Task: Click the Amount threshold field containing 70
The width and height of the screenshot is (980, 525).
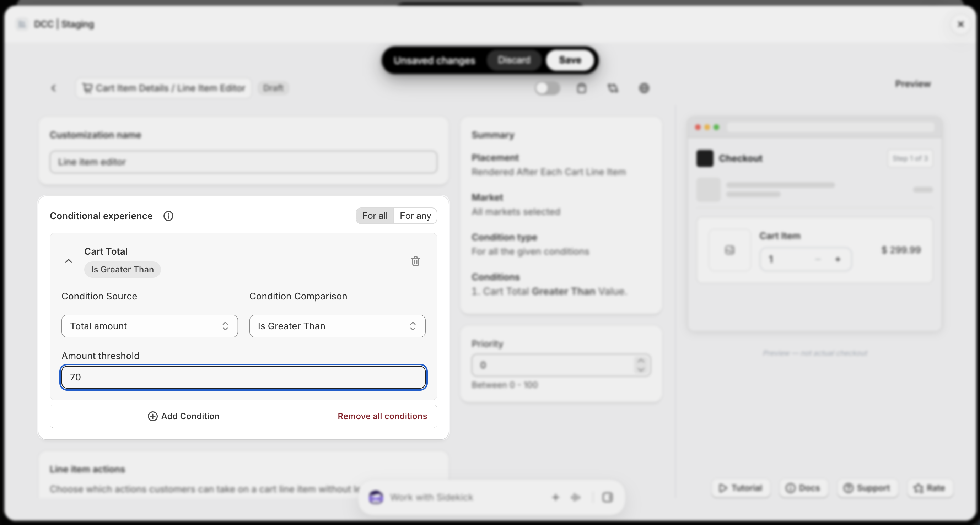Action: click(243, 377)
